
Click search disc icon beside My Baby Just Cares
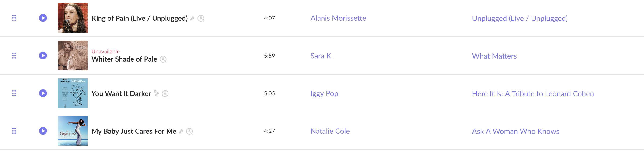190,131
